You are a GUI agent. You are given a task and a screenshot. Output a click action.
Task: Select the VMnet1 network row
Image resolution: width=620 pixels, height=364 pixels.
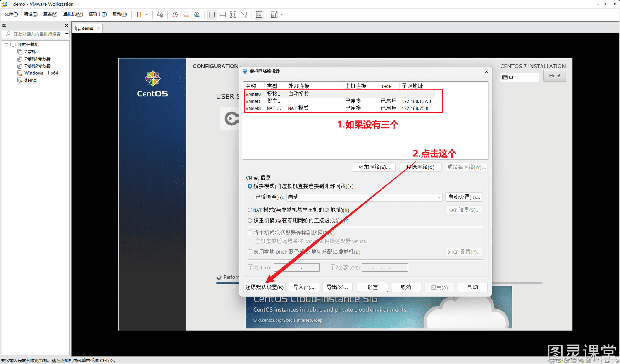[x=339, y=101]
